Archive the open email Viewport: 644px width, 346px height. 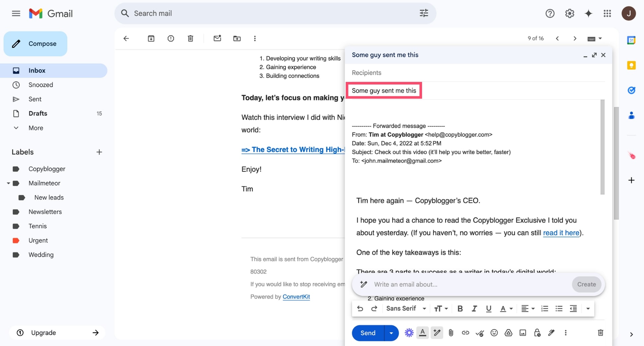pos(151,38)
